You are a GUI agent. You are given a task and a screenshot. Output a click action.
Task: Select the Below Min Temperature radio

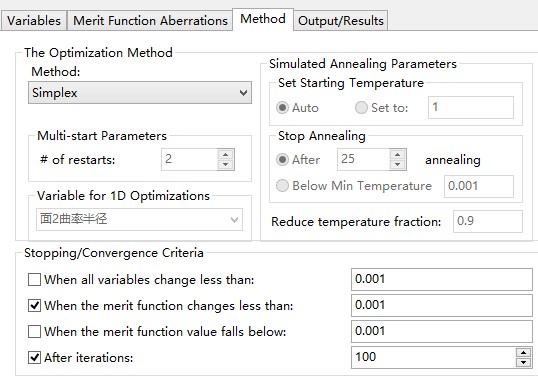pyautogui.click(x=282, y=186)
